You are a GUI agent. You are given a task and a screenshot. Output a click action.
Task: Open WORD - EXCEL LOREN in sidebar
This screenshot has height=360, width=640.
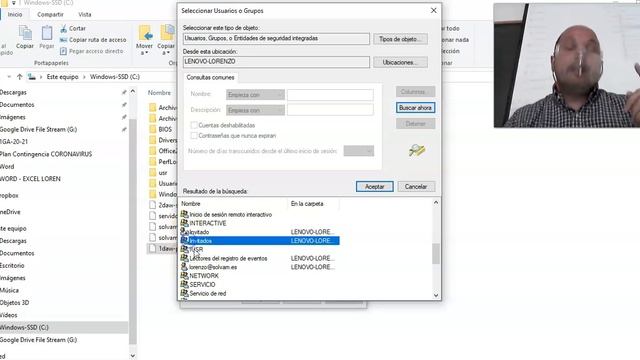tap(30, 179)
